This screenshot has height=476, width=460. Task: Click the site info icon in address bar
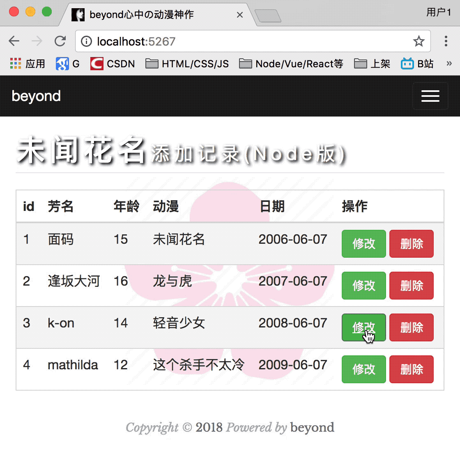(x=87, y=41)
